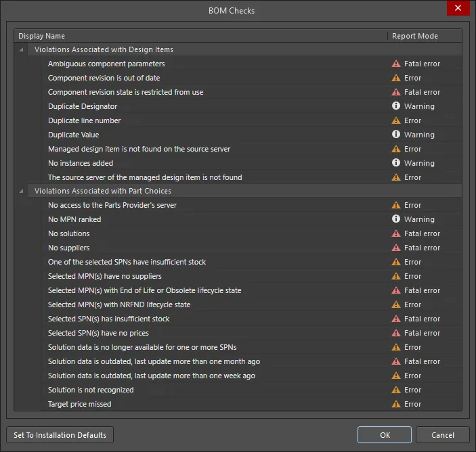The image size is (476, 452).
Task: Click the fatal error icon for Selected SPN(s) has insufficient stock
Action: [x=396, y=319]
